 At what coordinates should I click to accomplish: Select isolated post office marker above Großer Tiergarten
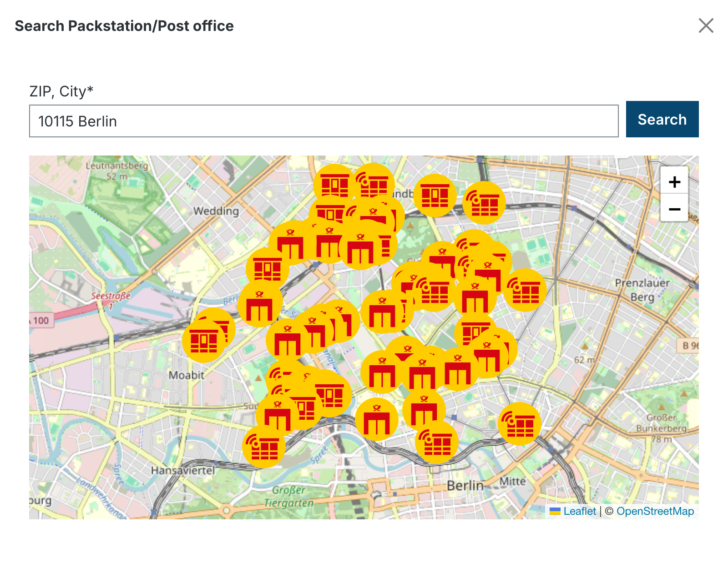point(377,419)
